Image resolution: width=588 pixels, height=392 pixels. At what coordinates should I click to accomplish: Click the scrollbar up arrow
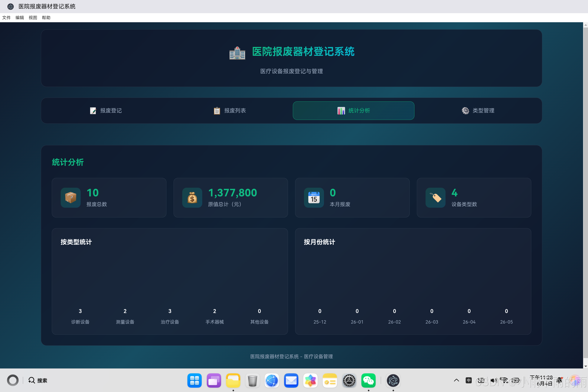pos(586,25)
